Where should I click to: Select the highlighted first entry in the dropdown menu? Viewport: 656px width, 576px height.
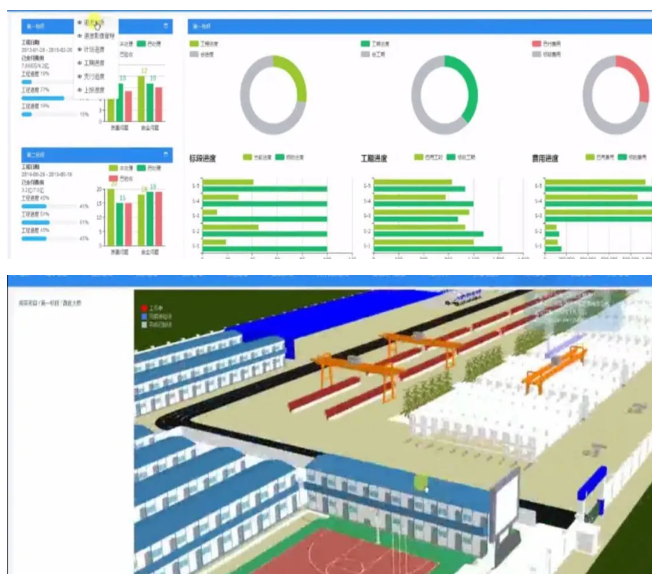(94, 23)
